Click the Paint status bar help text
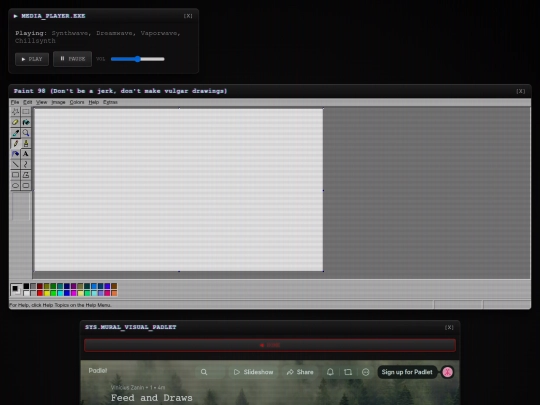 pyautogui.click(x=60, y=305)
